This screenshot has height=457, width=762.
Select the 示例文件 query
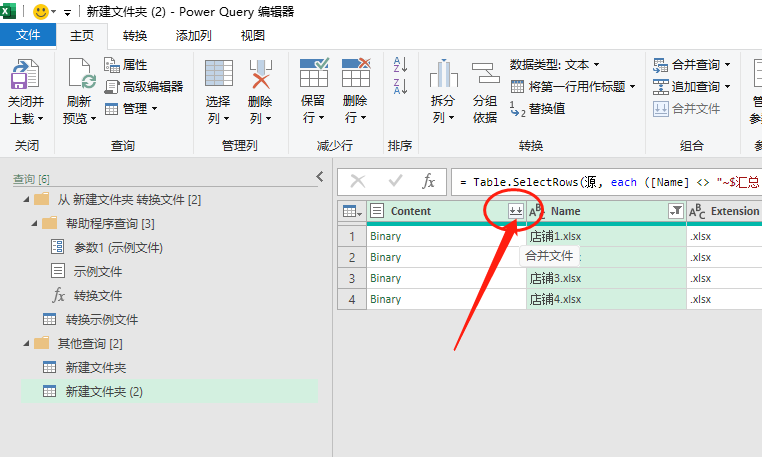pyautogui.click(x=98, y=271)
